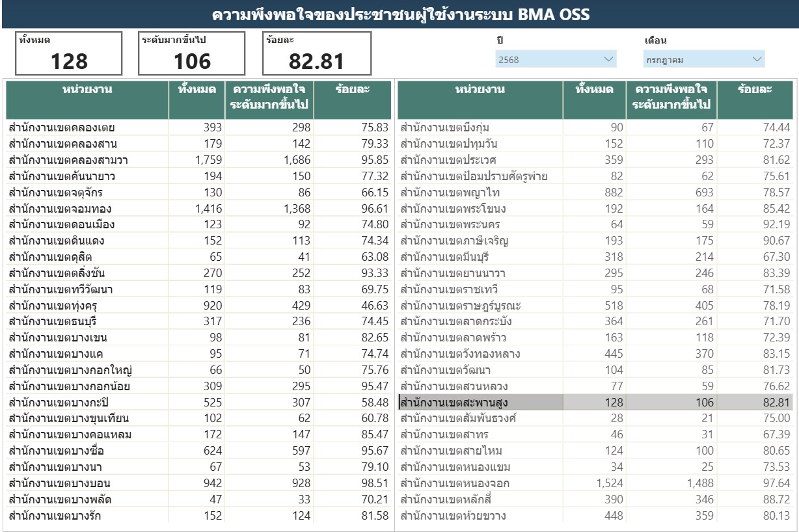
Task: Select row สำนักงานเขตสวนหลวง
Action: 595,386
